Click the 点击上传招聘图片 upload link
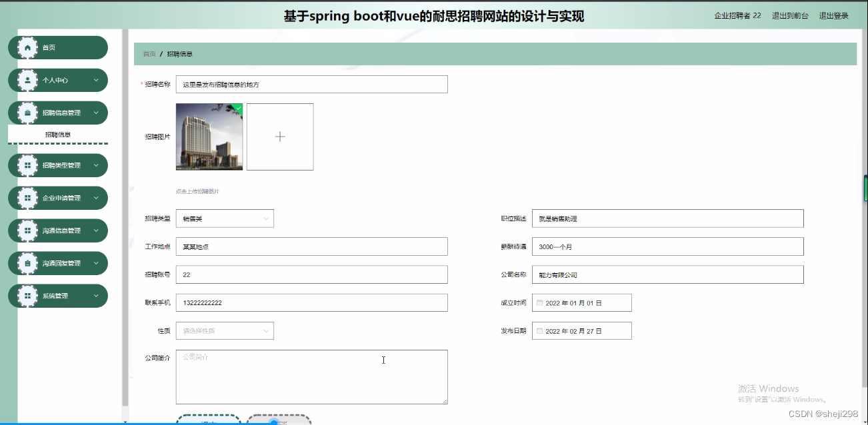The height and width of the screenshot is (425, 868). pos(199,191)
